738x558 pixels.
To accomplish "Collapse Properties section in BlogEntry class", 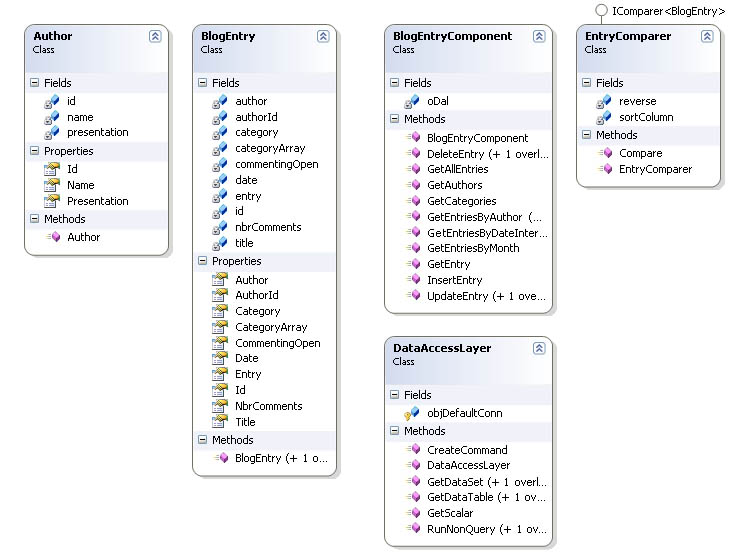I will tap(202, 261).
